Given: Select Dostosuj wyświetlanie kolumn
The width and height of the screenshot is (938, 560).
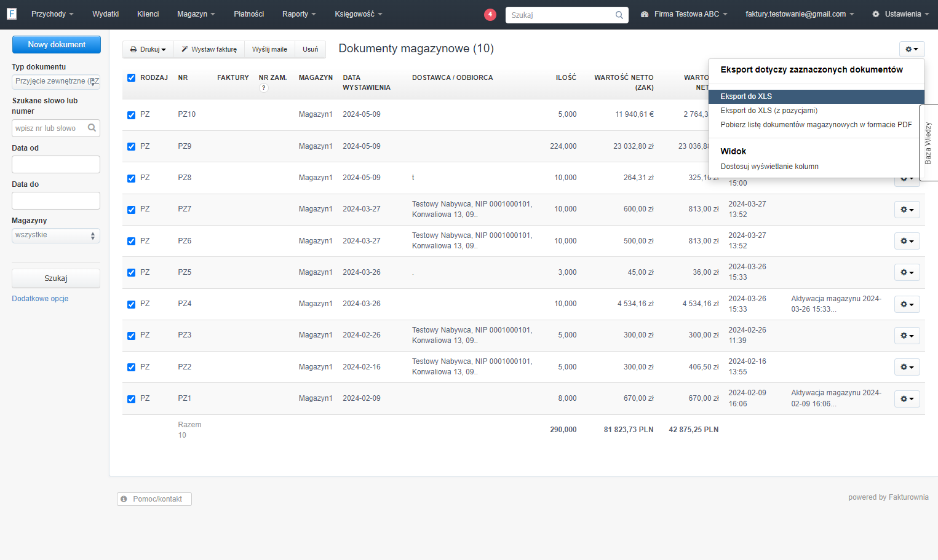Looking at the screenshot, I should 816,167.
